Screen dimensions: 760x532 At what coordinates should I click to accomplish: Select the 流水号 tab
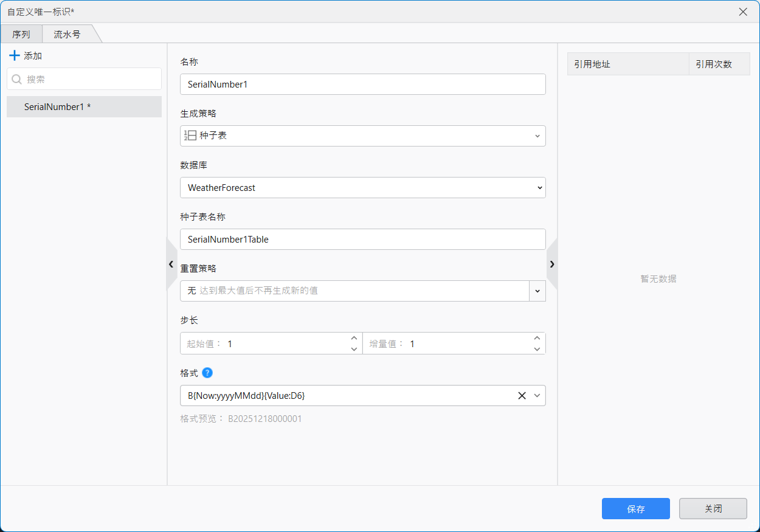pyautogui.click(x=67, y=35)
